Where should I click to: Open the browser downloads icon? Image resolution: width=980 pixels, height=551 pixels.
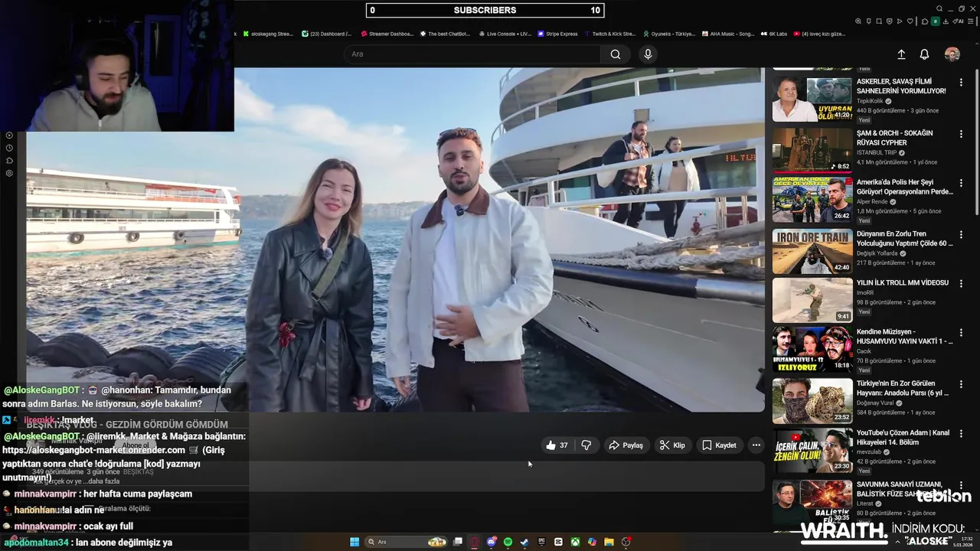click(946, 21)
